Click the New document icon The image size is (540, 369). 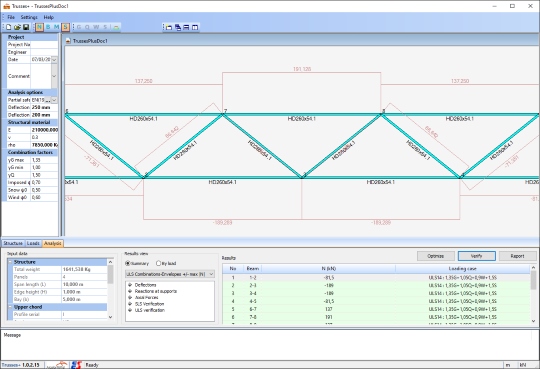(9, 27)
